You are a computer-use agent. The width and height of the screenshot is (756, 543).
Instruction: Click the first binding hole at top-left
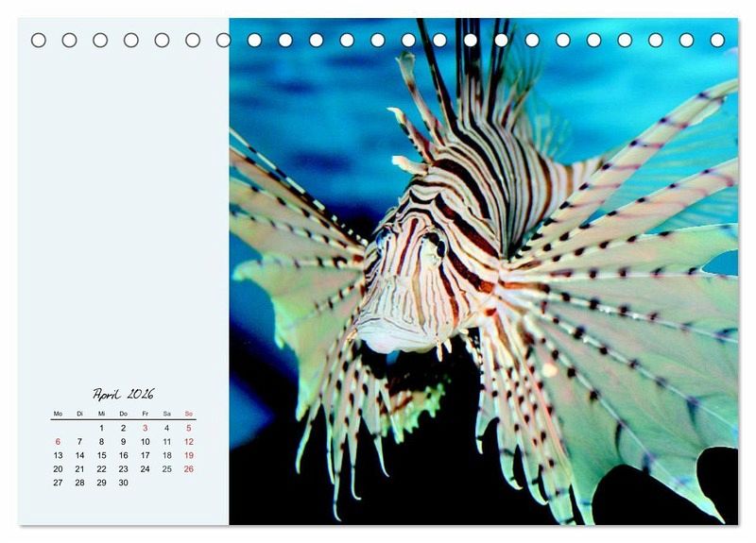pos(39,40)
